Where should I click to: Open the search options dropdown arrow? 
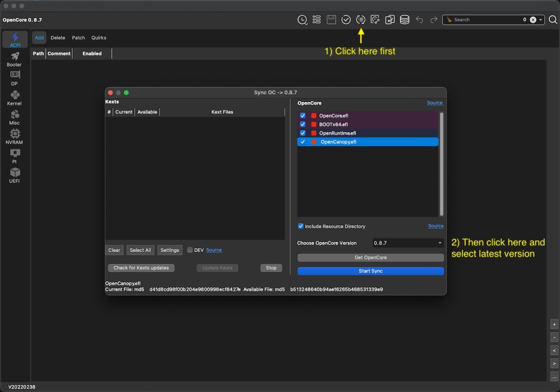coord(541,20)
